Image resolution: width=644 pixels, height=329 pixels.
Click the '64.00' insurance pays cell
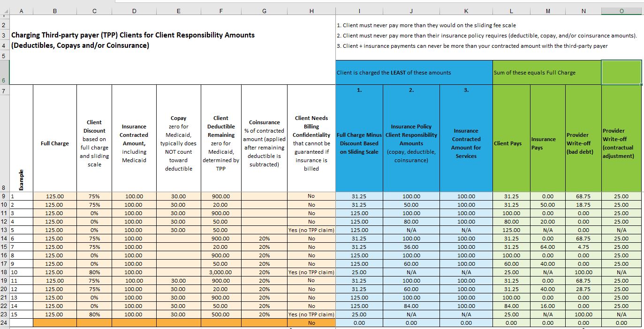click(548, 247)
